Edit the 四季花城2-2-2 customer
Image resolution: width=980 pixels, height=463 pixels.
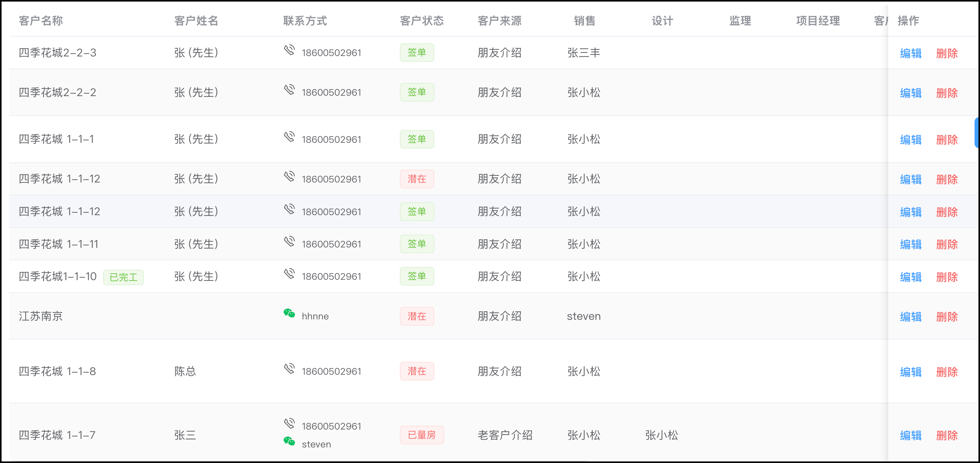pos(911,93)
